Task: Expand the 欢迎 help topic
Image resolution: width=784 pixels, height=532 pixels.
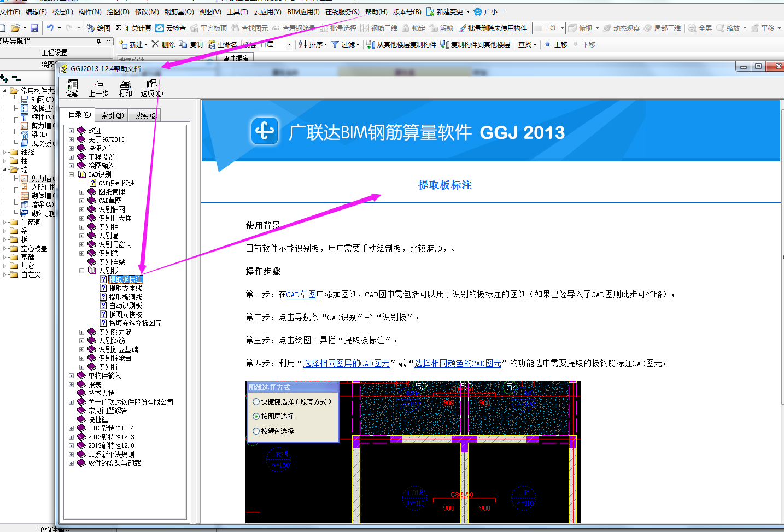Action: (x=72, y=131)
